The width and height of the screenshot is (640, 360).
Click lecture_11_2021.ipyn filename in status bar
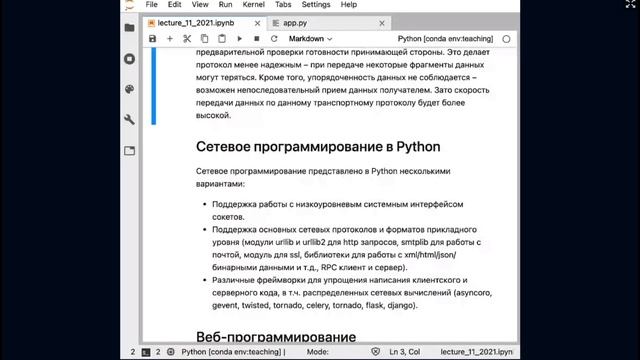click(x=476, y=352)
